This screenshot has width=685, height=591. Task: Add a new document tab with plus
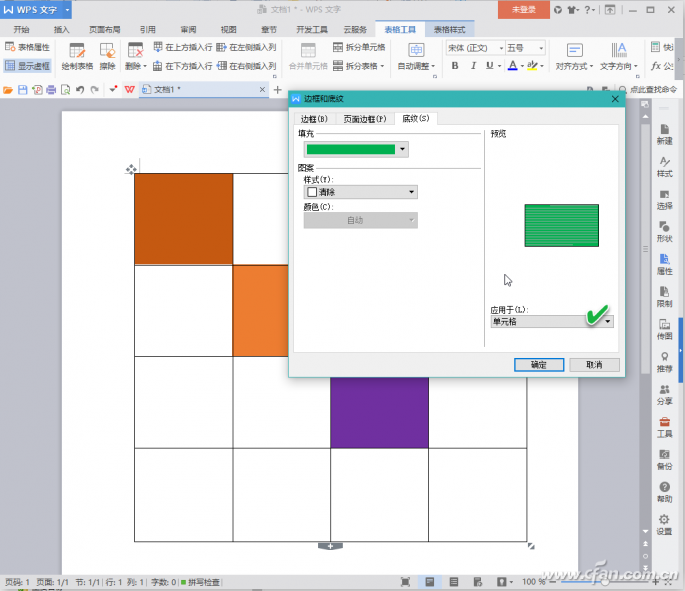click(x=277, y=90)
